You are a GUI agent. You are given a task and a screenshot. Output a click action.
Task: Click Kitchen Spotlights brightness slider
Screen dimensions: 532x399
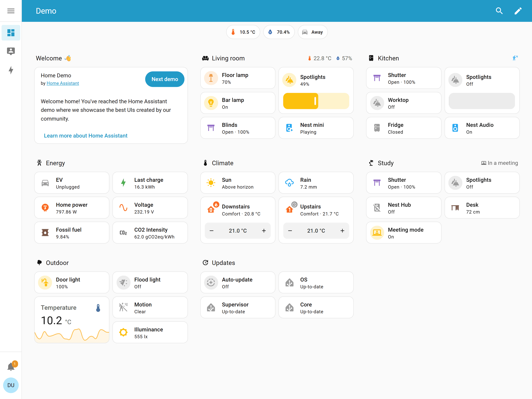point(482,101)
